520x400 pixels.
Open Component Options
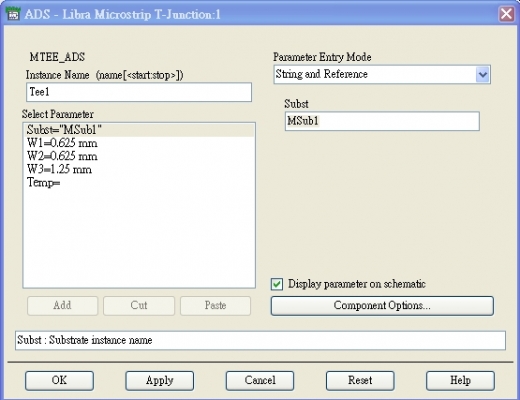pos(382,306)
